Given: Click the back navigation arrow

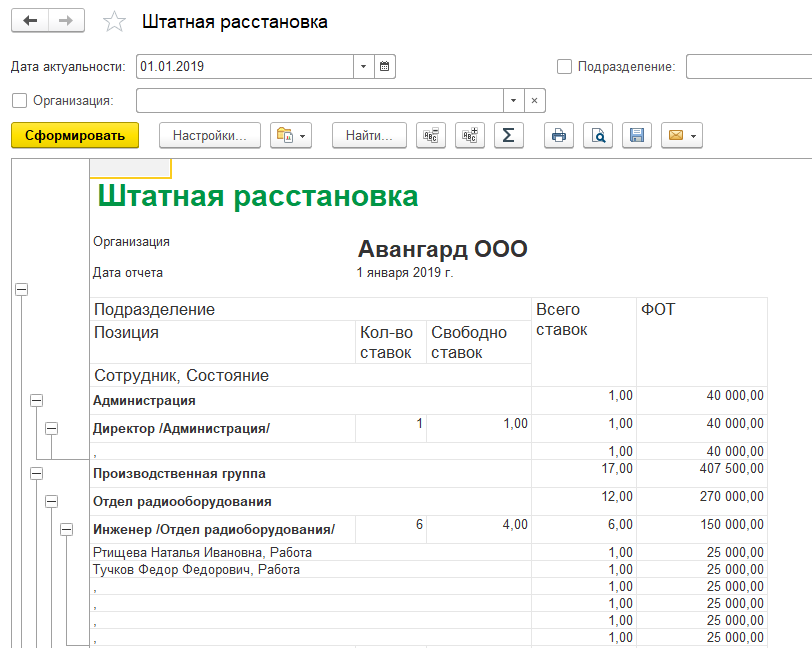Looking at the screenshot, I should tap(30, 21).
